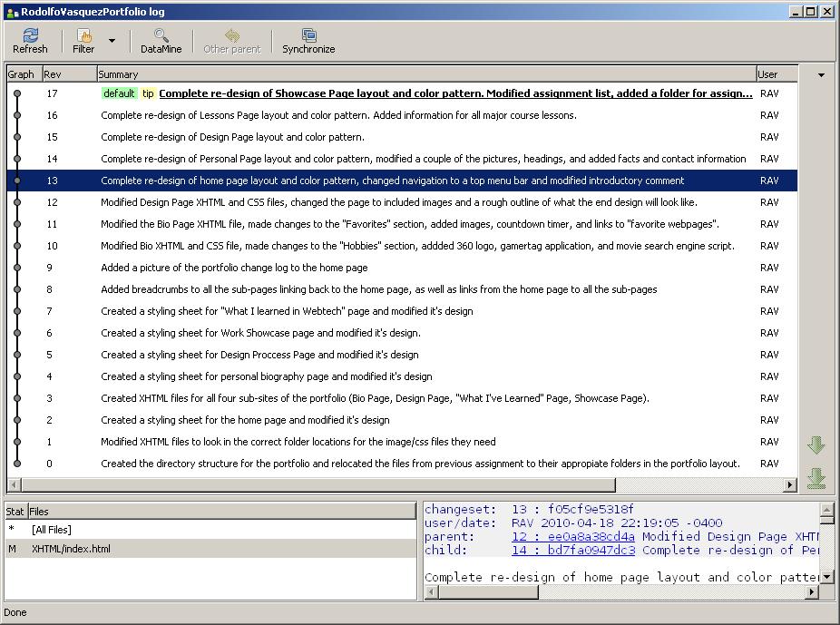
Task: Click the 'tip' tag on revision 17
Action: pos(148,93)
